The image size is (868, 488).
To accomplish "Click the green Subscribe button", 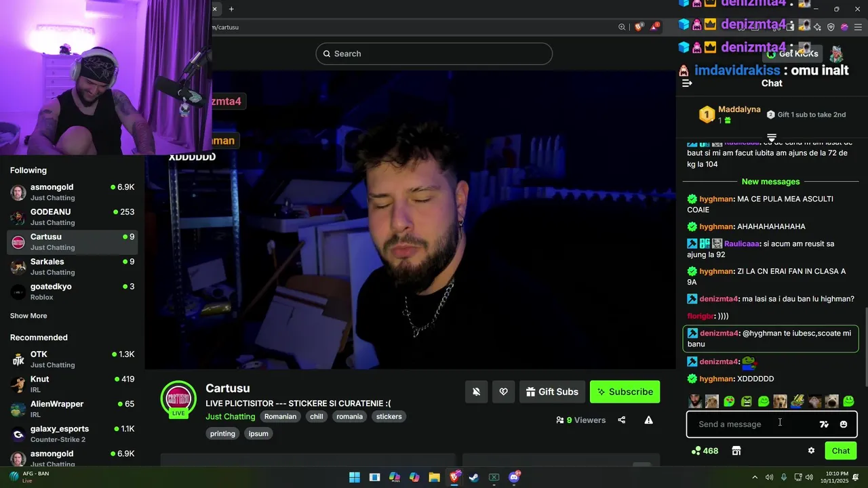I will pyautogui.click(x=625, y=392).
